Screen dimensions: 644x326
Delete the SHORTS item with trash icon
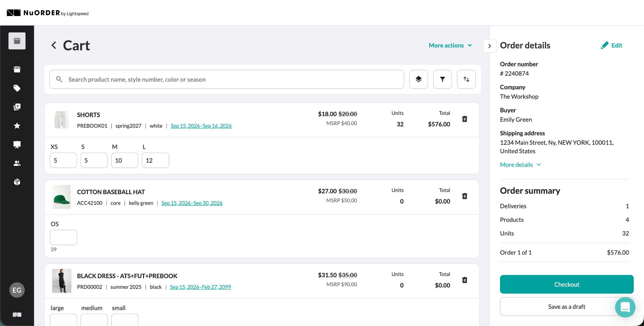tap(465, 119)
